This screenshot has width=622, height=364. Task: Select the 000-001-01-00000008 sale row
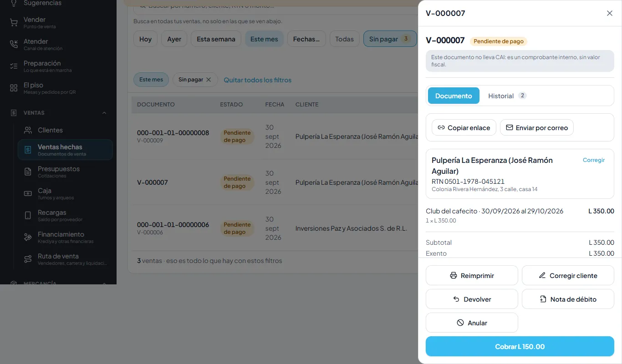click(275, 136)
